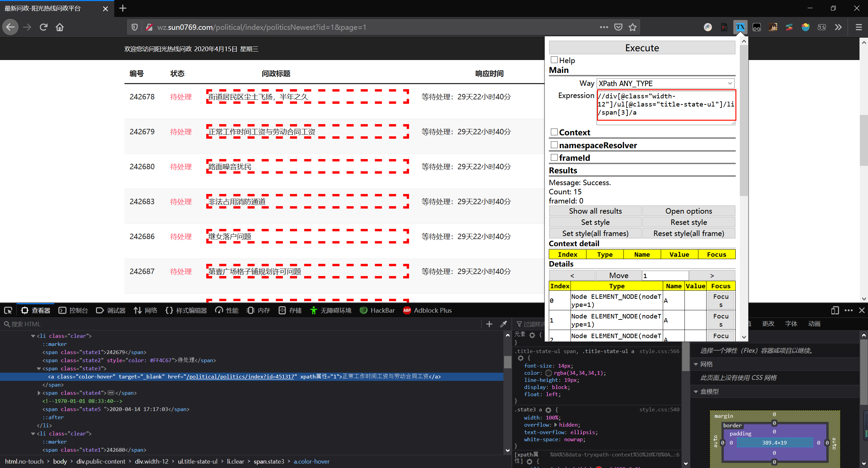Toggle the Context checkbox
This screenshot has width=868, height=468.
click(554, 132)
